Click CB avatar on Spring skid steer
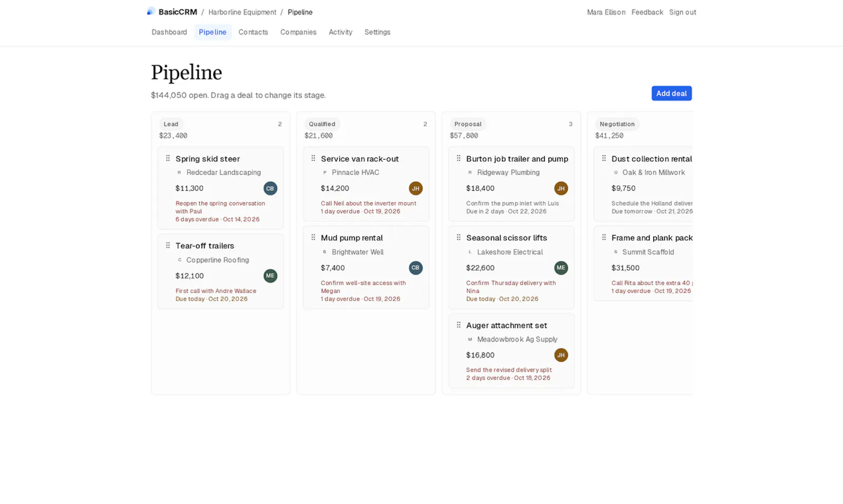Screen dimensions: 843x504 [x=270, y=188]
